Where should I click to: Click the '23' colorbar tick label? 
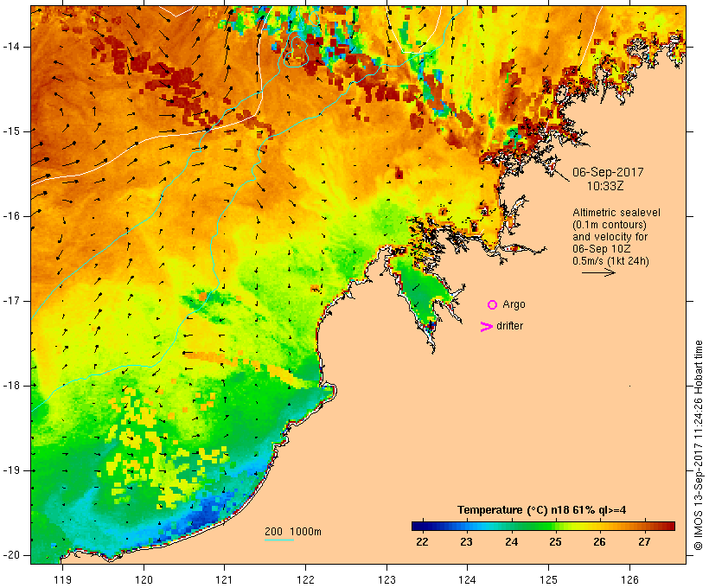[x=466, y=542]
